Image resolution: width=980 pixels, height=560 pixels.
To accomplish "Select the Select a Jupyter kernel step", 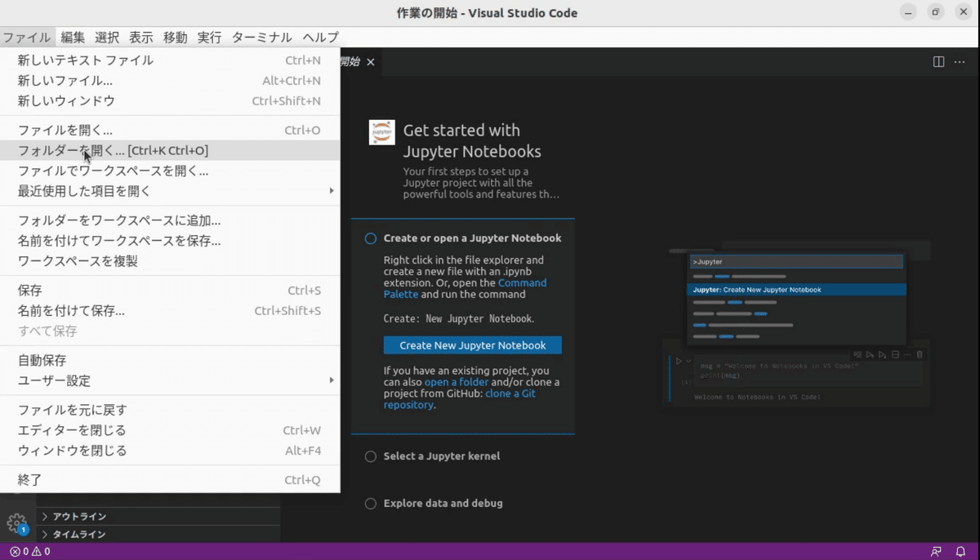I will [x=433, y=456].
